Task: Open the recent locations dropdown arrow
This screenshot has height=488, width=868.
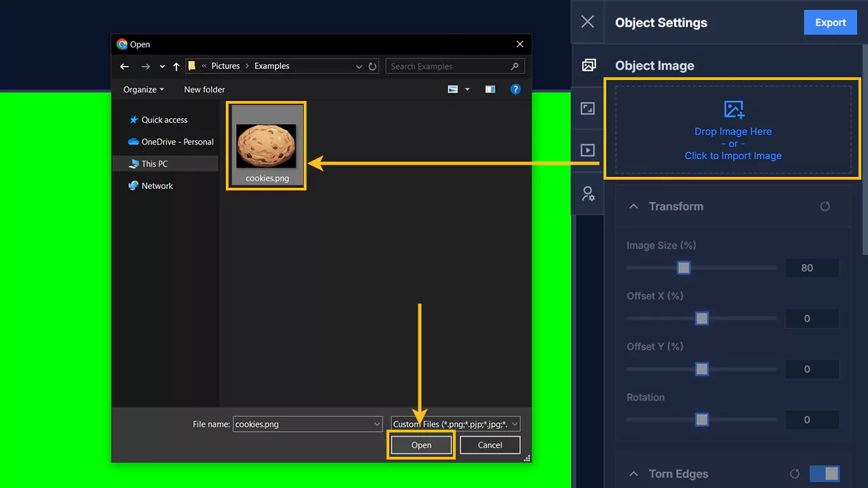Action: click(x=162, y=66)
